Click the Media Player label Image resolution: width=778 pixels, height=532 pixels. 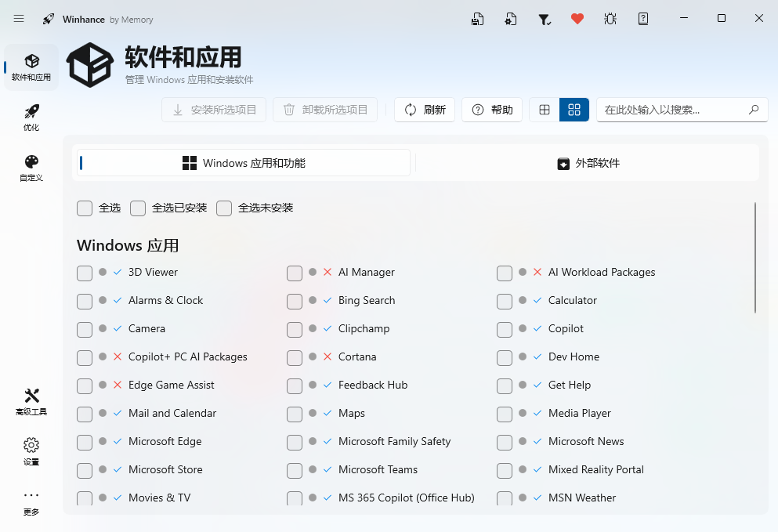point(580,414)
